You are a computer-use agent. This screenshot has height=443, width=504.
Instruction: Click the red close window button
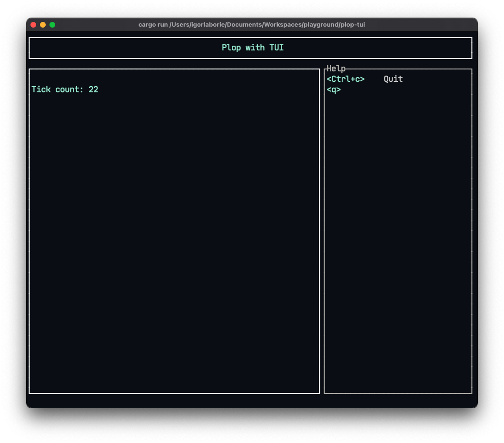point(33,25)
